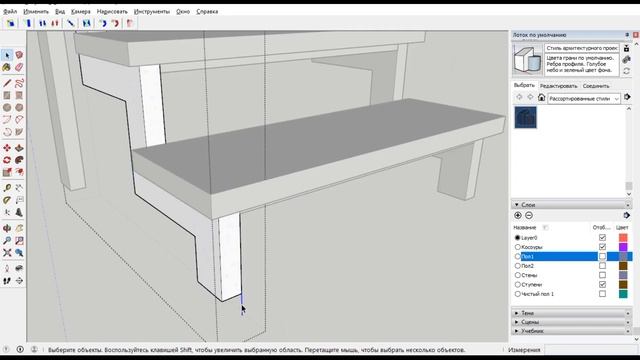
Task: Show the Пол2 layer via checkbox
Action: pyautogui.click(x=602, y=266)
